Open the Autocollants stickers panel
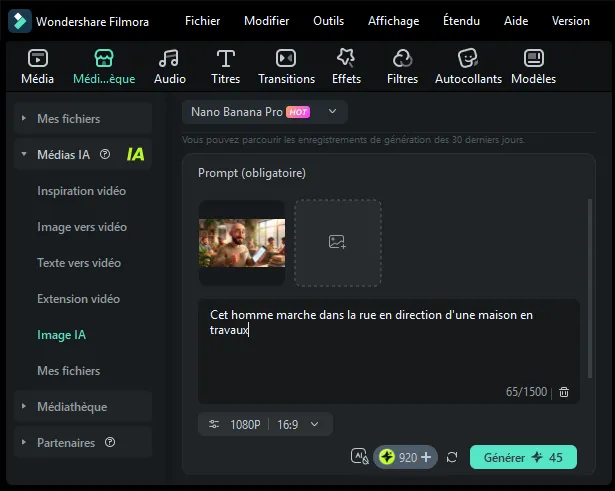The image size is (615, 491). click(468, 67)
